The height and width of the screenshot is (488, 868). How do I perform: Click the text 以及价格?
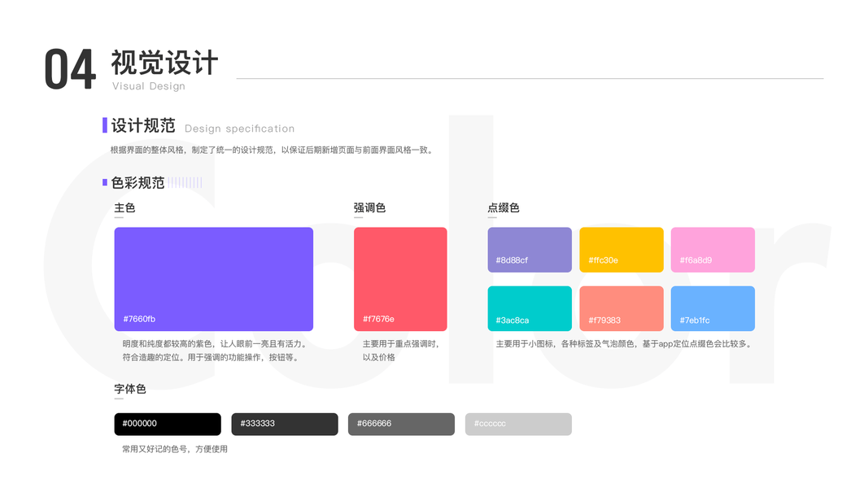[378, 357]
